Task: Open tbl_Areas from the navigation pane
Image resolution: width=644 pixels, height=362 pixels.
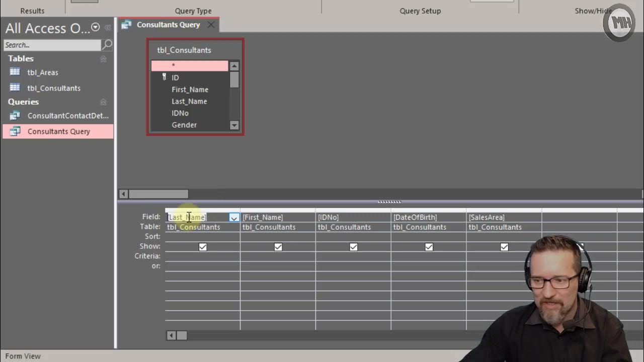Action: pyautogui.click(x=43, y=72)
